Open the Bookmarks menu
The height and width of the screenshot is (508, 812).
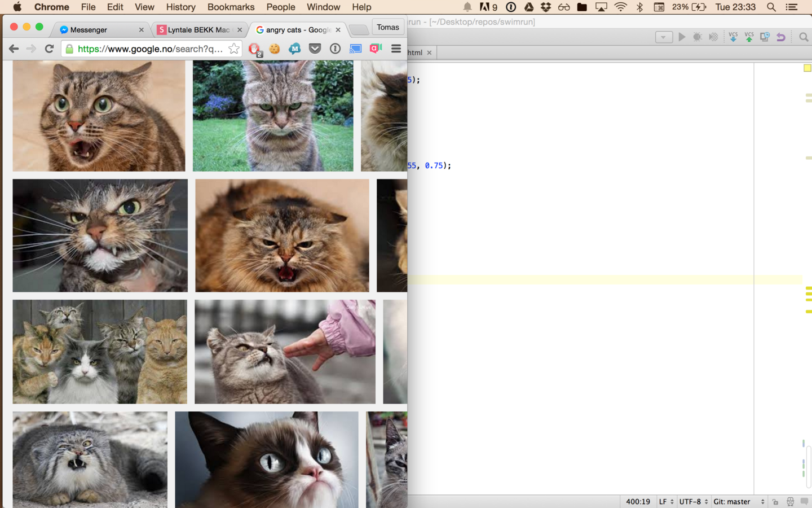(231, 7)
